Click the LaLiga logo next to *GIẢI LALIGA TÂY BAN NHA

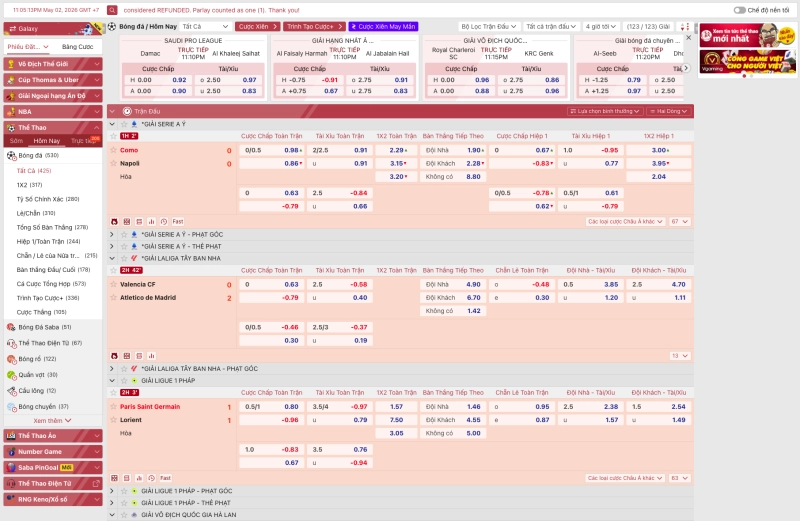134,258
